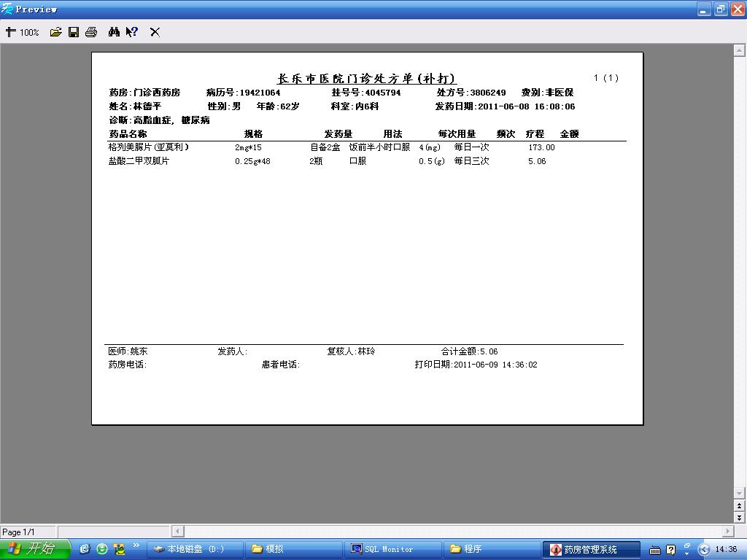The width and height of the screenshot is (747, 560).
Task: Click the 费别:非医保 fee type text
Action: (x=547, y=93)
